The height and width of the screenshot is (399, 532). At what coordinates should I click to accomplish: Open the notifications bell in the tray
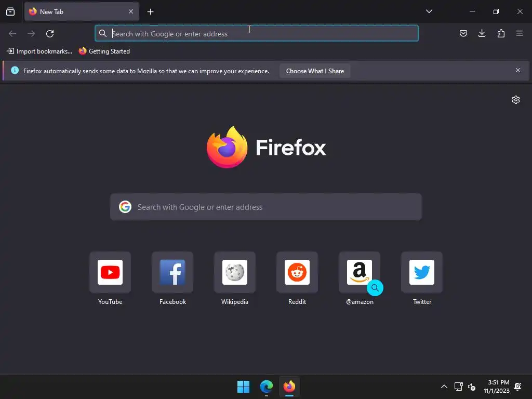click(x=518, y=387)
